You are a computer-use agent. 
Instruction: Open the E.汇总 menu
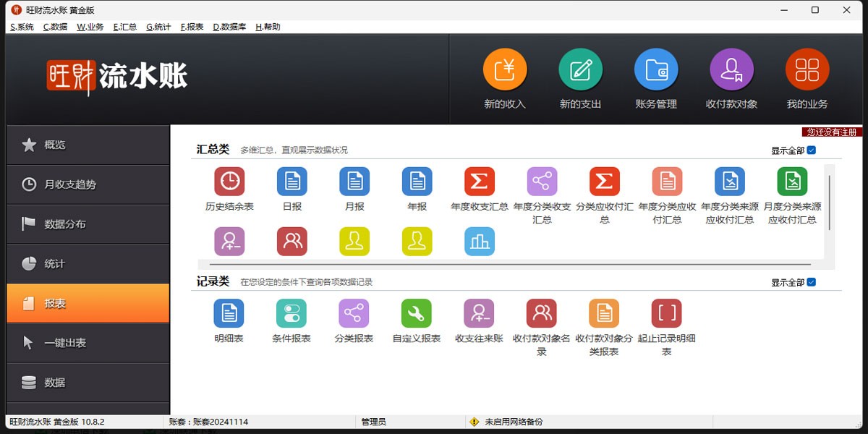[x=125, y=27]
